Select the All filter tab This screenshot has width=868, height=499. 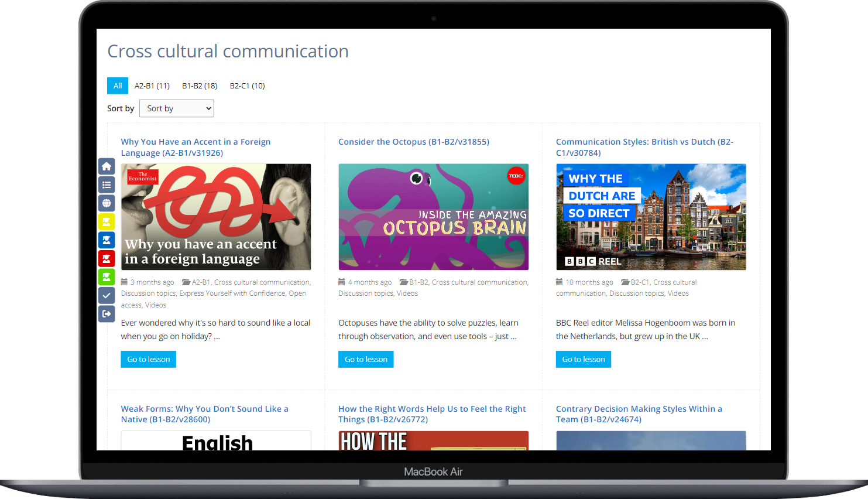(x=118, y=86)
